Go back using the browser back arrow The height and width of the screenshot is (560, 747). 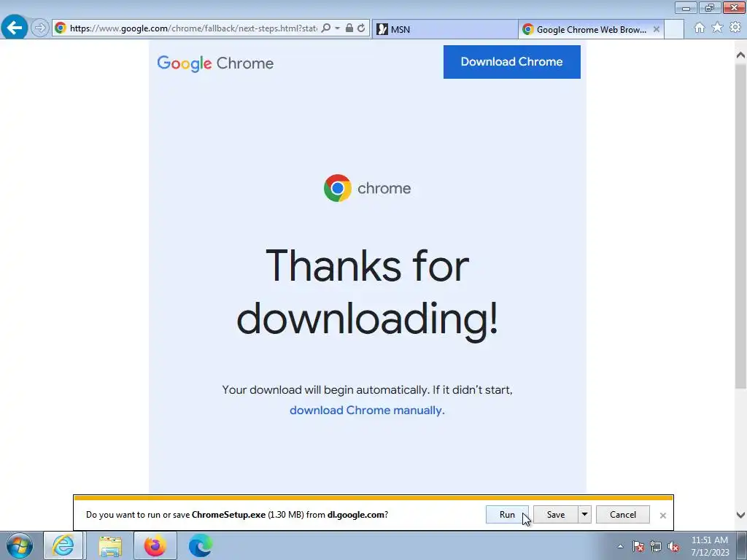(x=15, y=28)
